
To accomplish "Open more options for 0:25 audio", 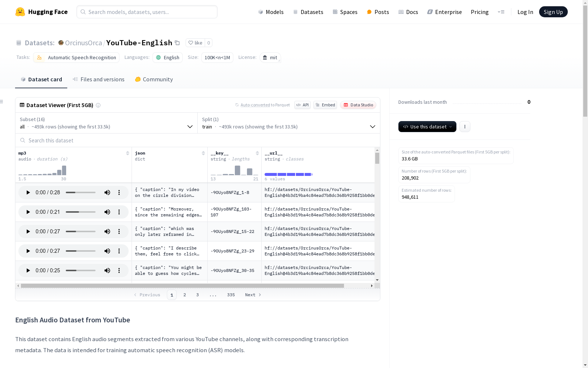I will point(119,270).
